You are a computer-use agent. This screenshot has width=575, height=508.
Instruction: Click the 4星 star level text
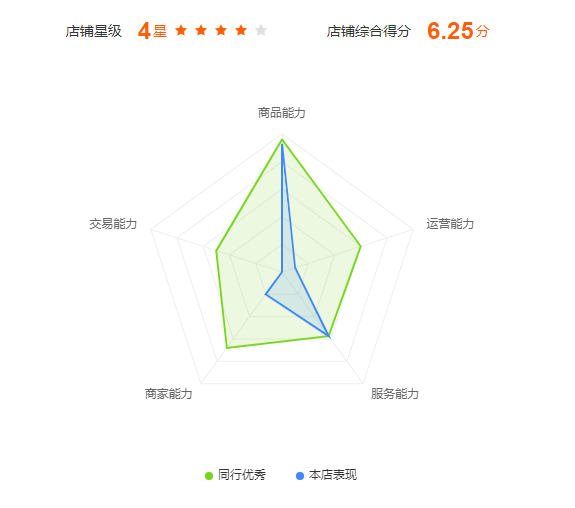click(152, 31)
